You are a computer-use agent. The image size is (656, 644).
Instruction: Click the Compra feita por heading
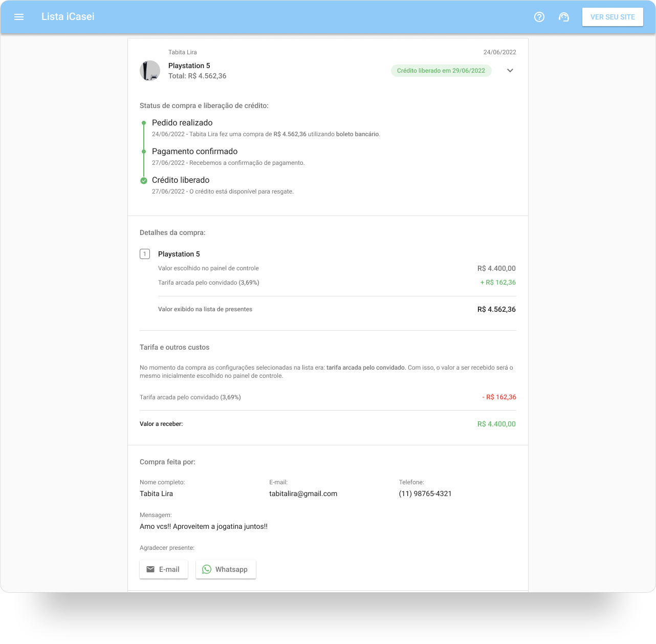click(x=167, y=462)
